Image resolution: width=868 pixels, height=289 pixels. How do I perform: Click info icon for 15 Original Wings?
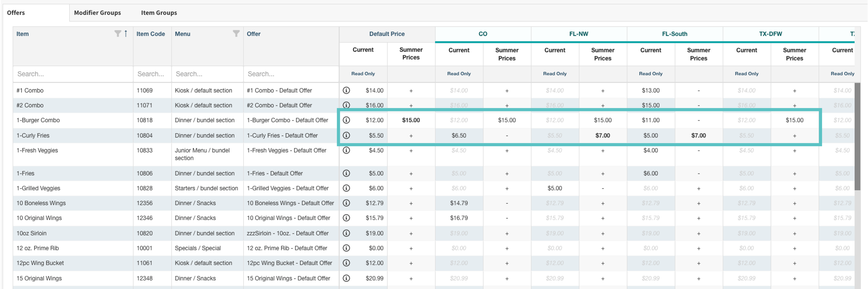[x=346, y=278]
